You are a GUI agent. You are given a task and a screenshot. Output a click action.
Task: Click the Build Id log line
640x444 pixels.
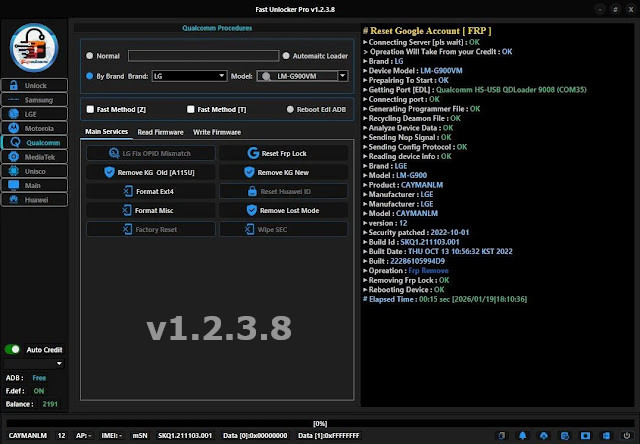coord(411,242)
